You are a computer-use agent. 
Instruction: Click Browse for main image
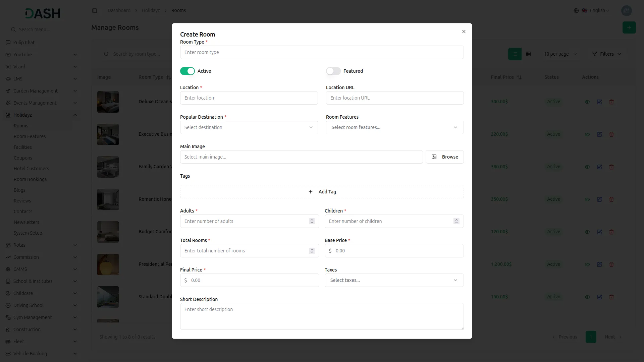[445, 157]
